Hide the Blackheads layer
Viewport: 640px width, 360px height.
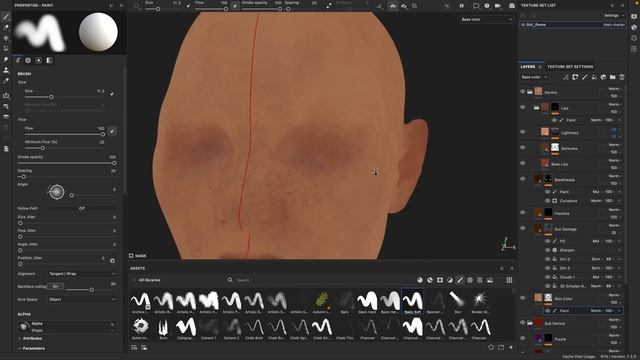[522, 179]
